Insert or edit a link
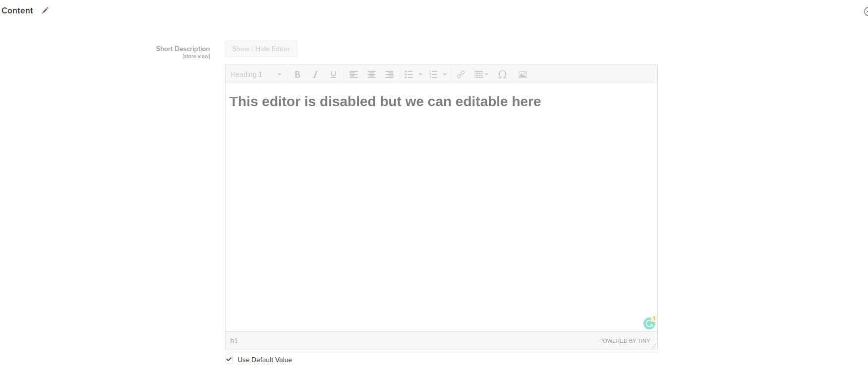Screen dimensions: 868x377 click(x=461, y=74)
